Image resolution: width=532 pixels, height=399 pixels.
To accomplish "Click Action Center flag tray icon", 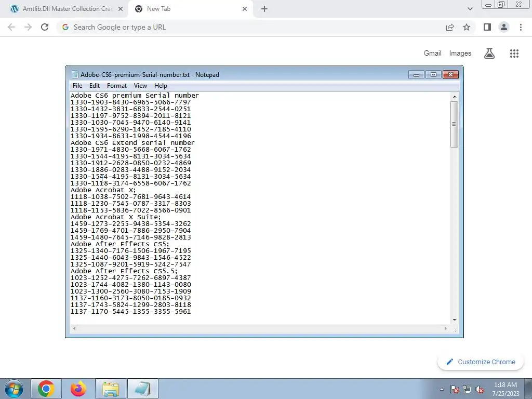I will (455, 389).
